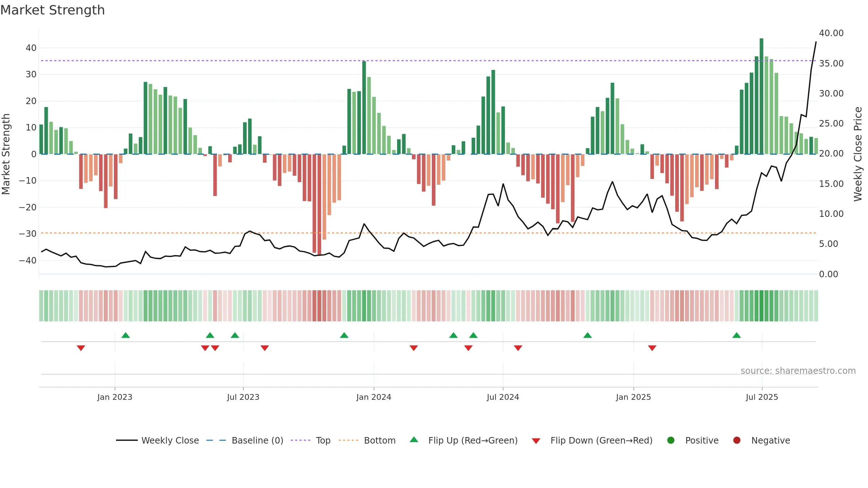The height and width of the screenshot is (488, 868).
Task: Click the flip-up marker just after Jan 2023
Action: pos(125,335)
